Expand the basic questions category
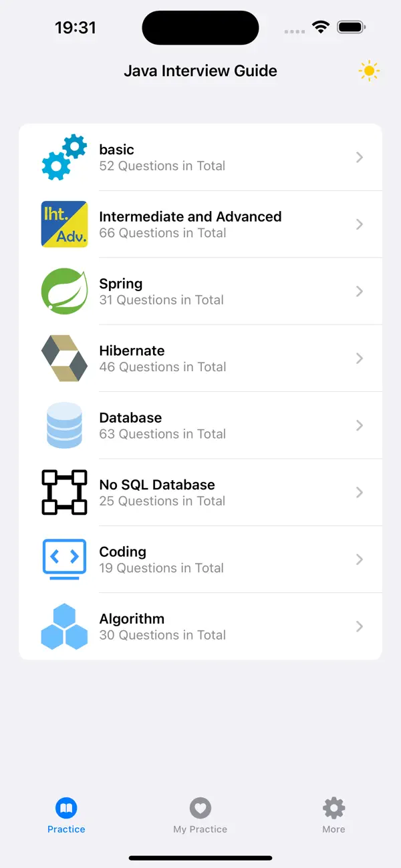This screenshot has width=401, height=868. point(360,157)
